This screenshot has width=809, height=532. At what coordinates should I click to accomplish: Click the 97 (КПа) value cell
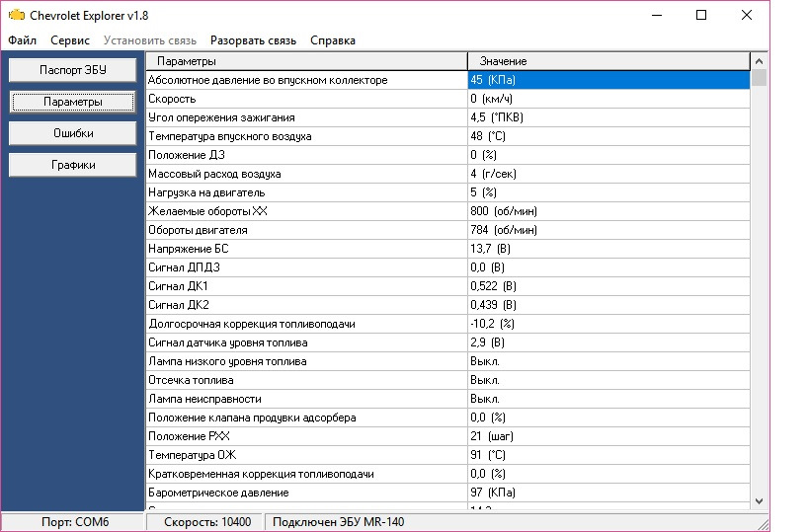(608, 493)
